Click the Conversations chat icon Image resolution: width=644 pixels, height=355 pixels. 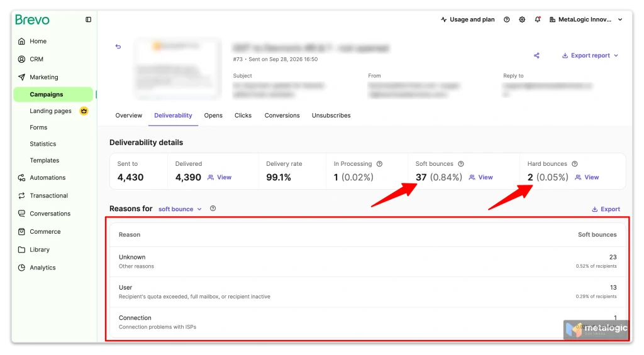pos(21,214)
